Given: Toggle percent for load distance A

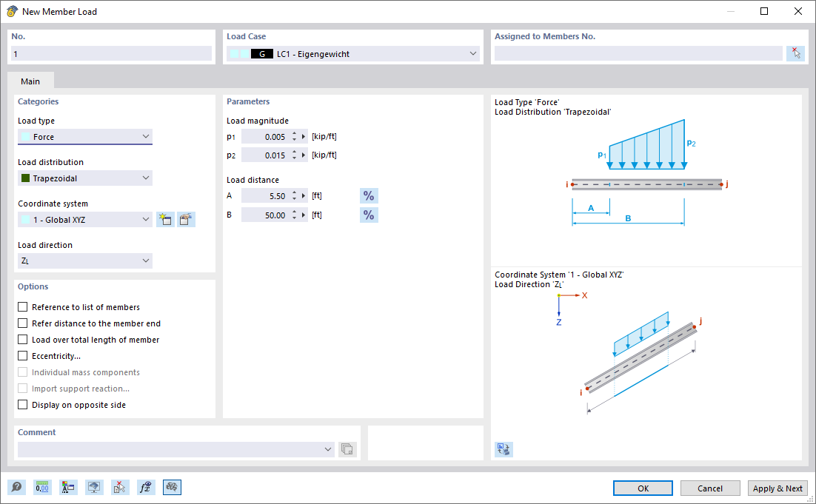Looking at the screenshot, I should coord(369,196).
